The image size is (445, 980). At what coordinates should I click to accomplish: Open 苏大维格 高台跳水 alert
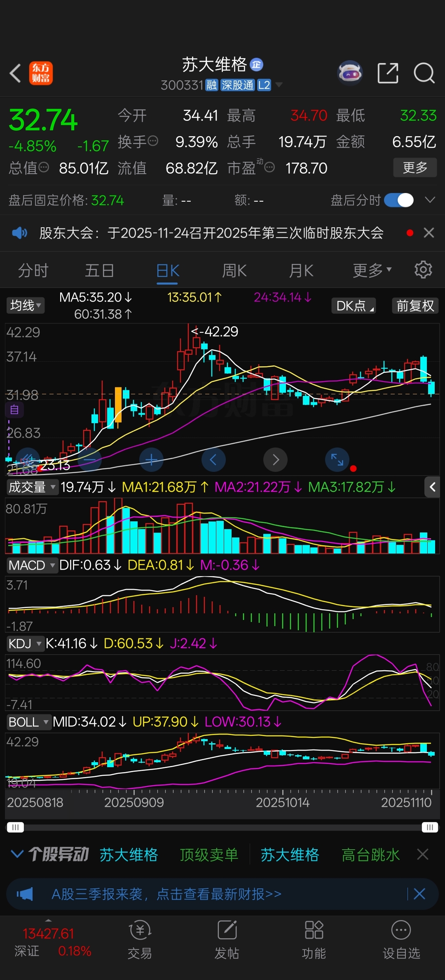pyautogui.click(x=330, y=855)
